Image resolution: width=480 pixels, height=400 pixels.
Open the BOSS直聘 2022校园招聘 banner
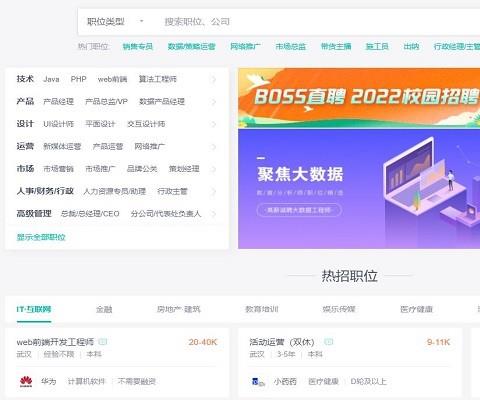click(359, 98)
